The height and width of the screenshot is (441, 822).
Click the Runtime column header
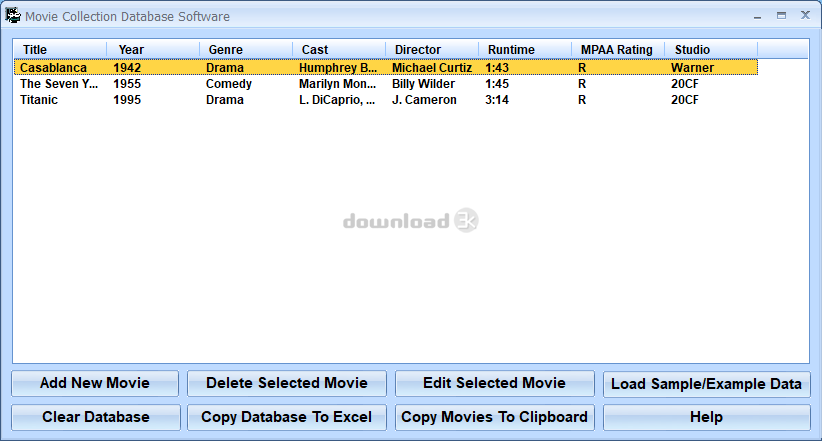click(x=525, y=50)
